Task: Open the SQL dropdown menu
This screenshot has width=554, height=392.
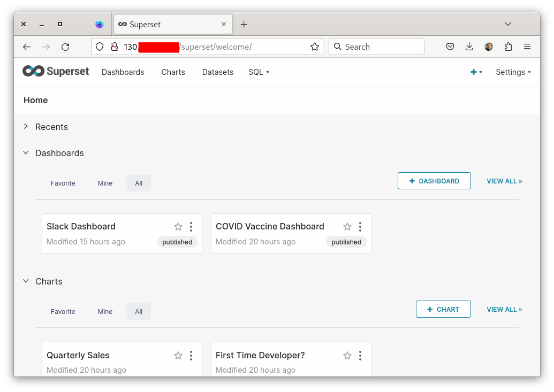Action: pyautogui.click(x=259, y=72)
